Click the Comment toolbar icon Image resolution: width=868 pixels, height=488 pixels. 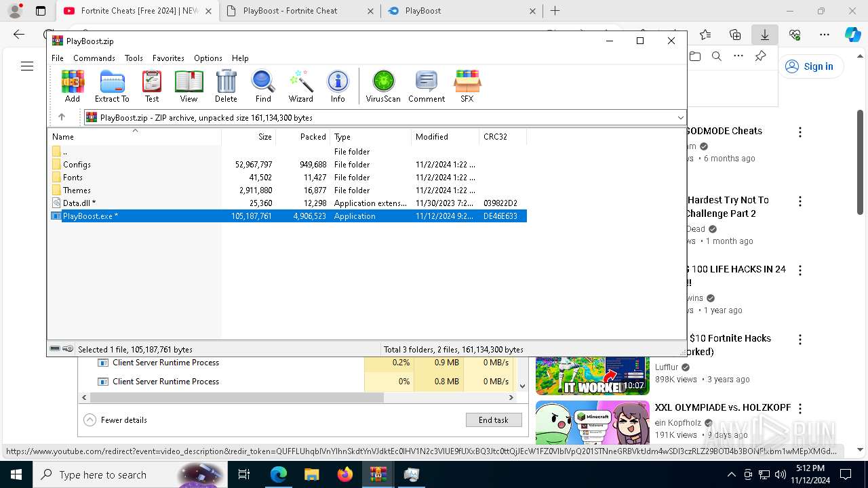[427, 86]
